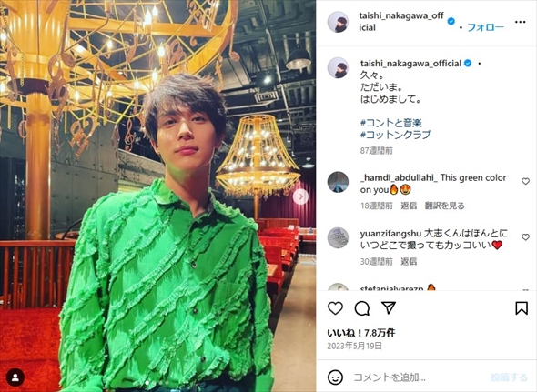Click the フォロー follow button

click(x=485, y=27)
